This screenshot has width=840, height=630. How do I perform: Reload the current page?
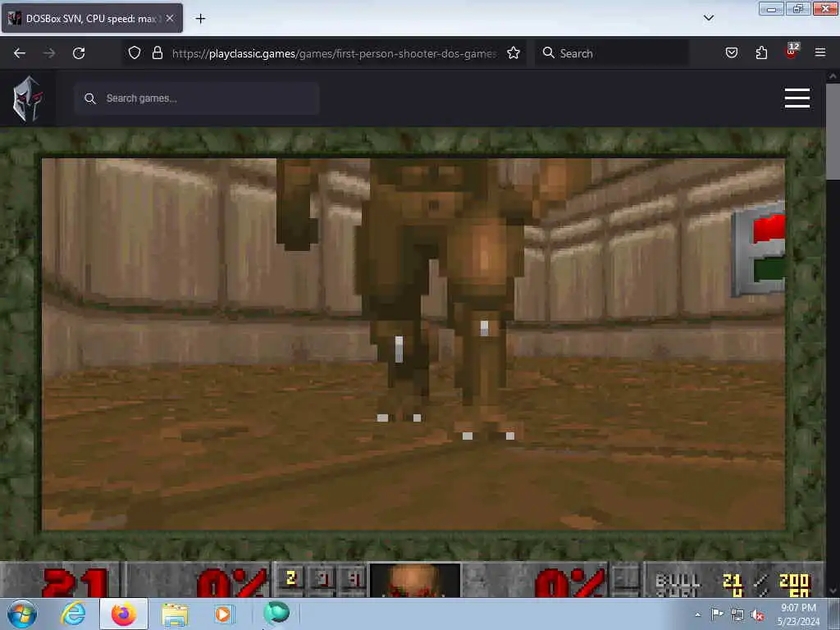point(79,53)
